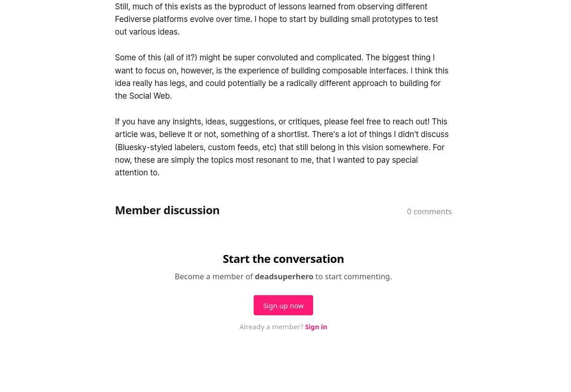Click the paragraph starting 'Still, much of this'

click(x=276, y=19)
